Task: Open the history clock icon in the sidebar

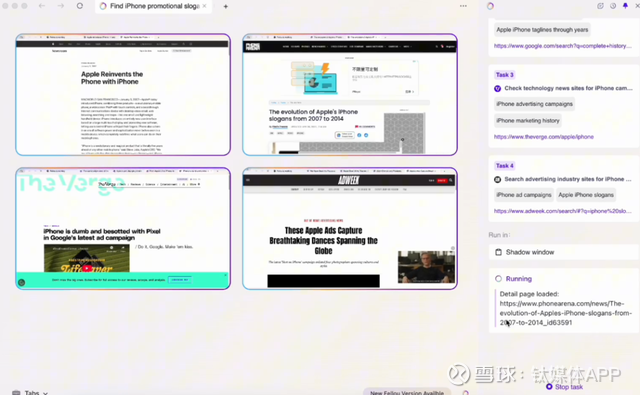Action: pyautogui.click(x=613, y=6)
